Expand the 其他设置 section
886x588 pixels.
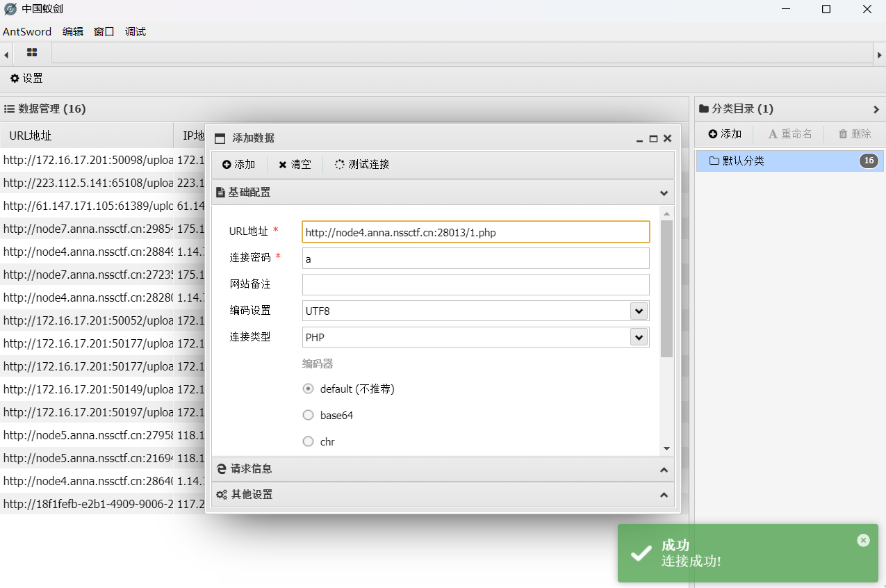pyautogui.click(x=443, y=495)
